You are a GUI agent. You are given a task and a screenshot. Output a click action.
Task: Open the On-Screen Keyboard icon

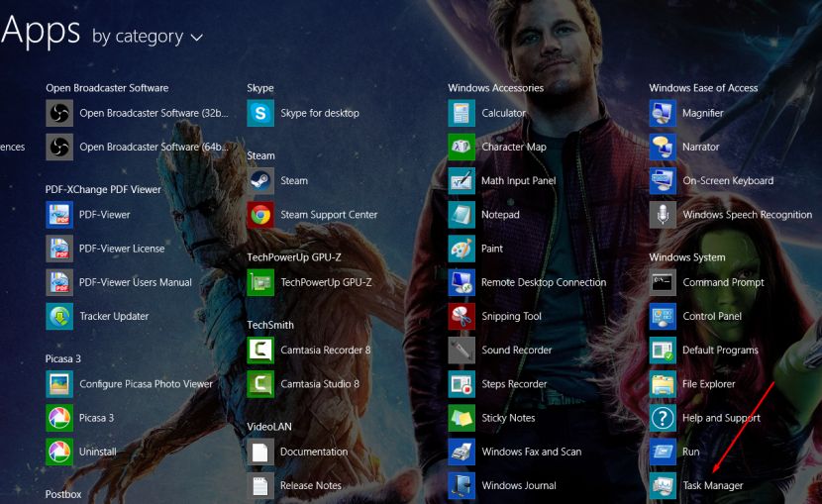point(663,181)
